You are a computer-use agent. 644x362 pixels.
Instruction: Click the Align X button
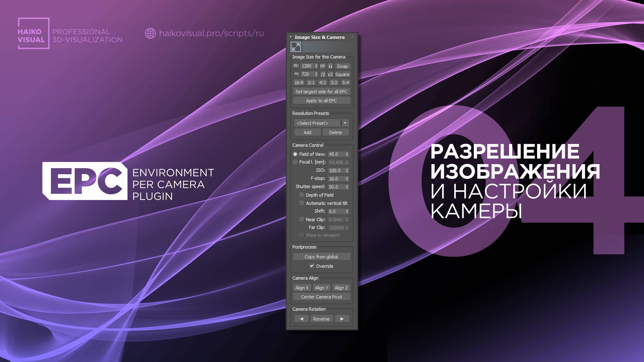302,288
